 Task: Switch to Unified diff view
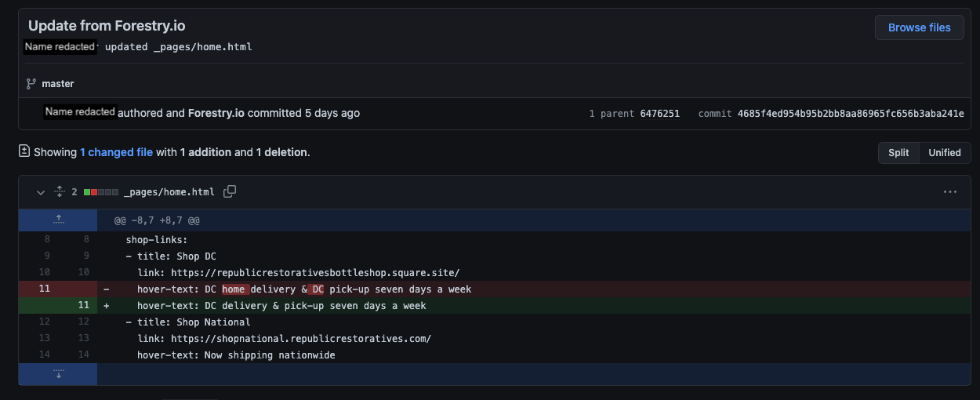944,153
